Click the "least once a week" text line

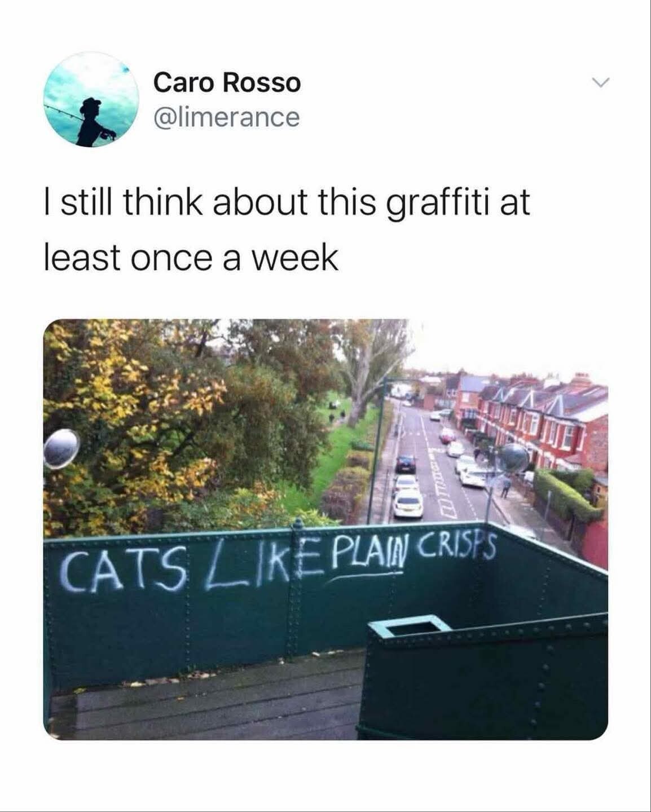191,257
